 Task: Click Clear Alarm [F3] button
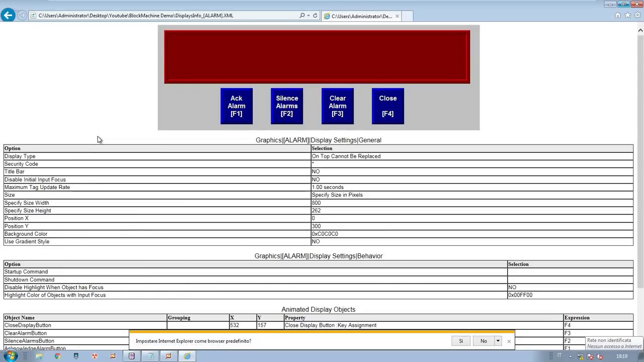coord(338,106)
